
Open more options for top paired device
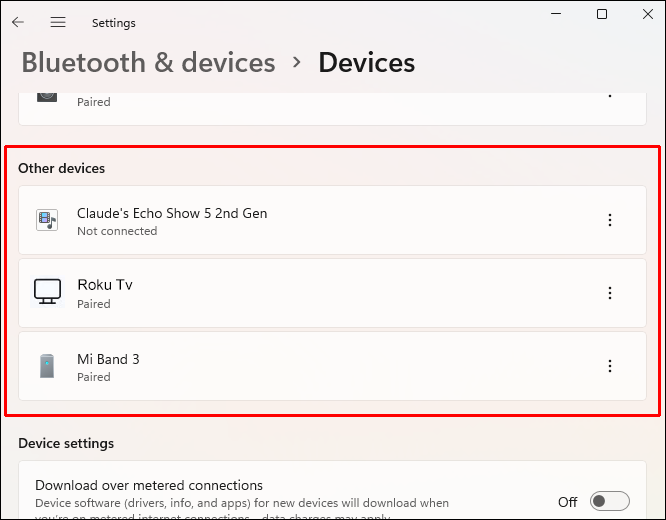pyautogui.click(x=610, y=93)
